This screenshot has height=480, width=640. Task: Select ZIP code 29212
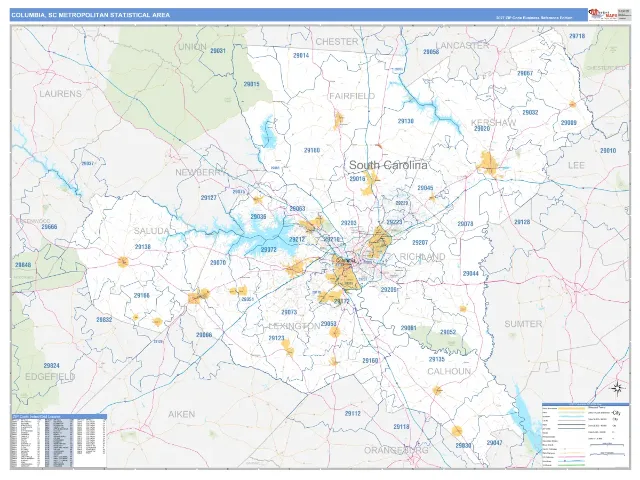coord(297,240)
